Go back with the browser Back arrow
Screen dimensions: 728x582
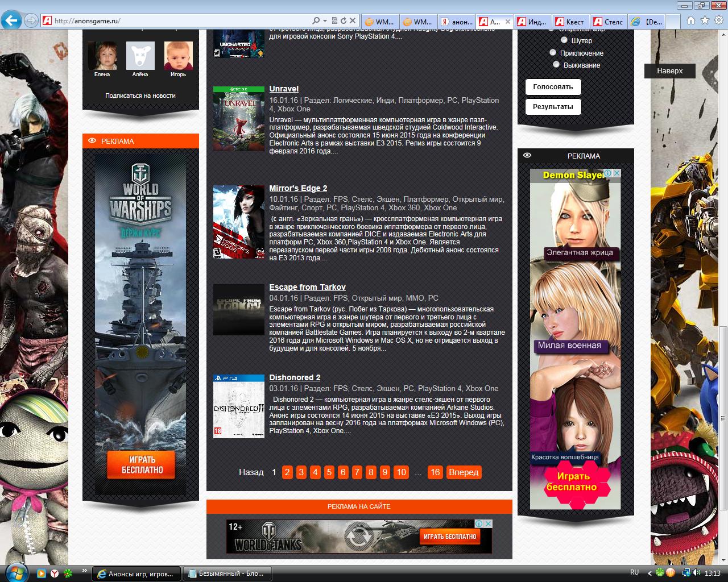pos(11,21)
